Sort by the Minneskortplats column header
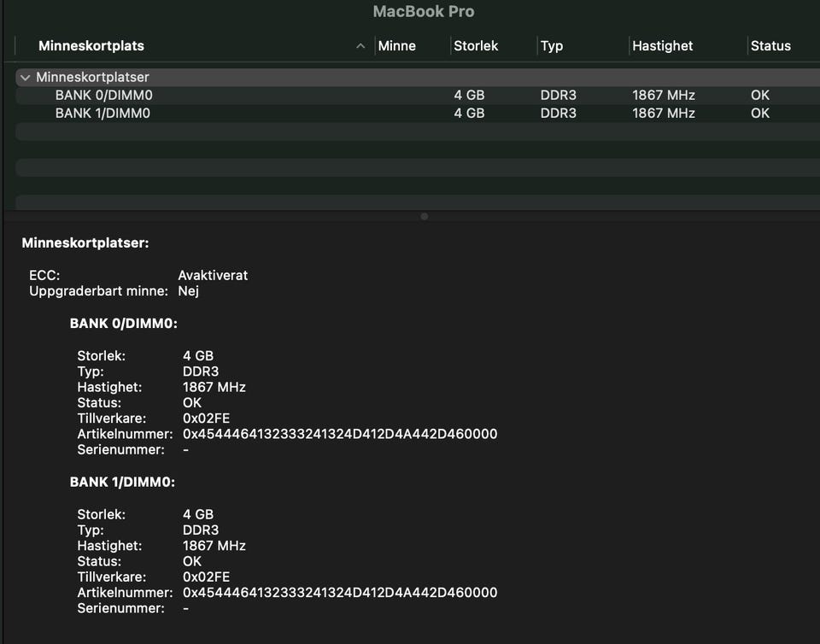Screen dimensions: 820x644 coord(91,46)
